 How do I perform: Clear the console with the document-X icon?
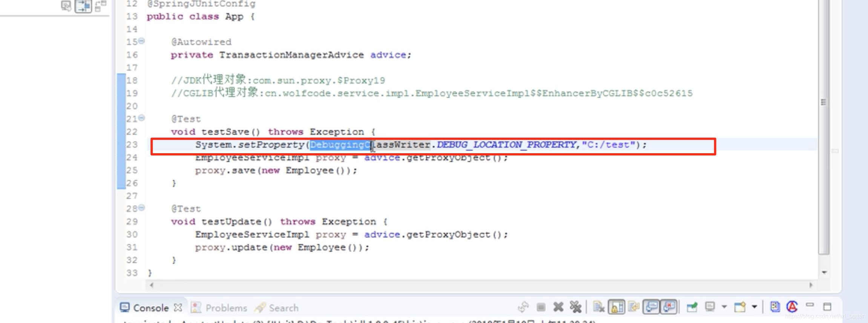[x=599, y=307]
